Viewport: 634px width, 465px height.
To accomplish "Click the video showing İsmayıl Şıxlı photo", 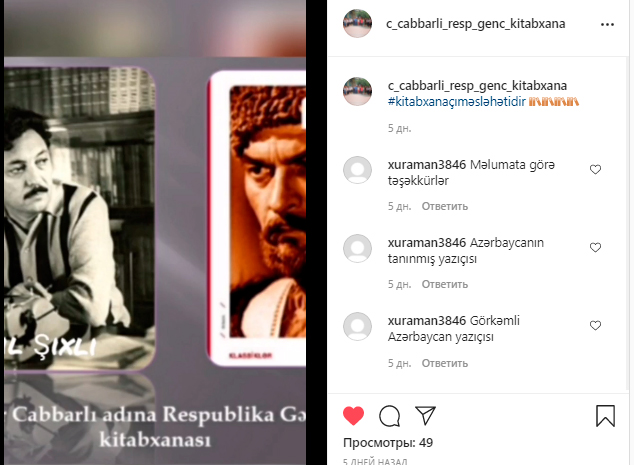I will [155, 232].
